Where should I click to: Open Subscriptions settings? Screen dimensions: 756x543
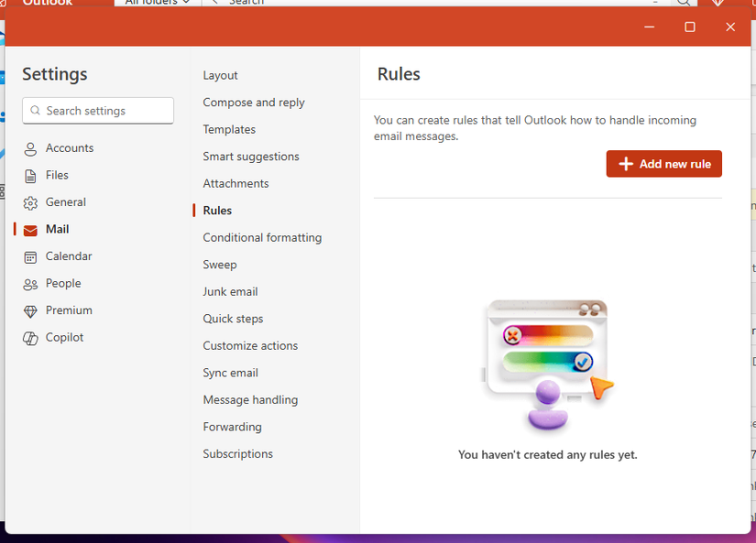[x=237, y=453]
